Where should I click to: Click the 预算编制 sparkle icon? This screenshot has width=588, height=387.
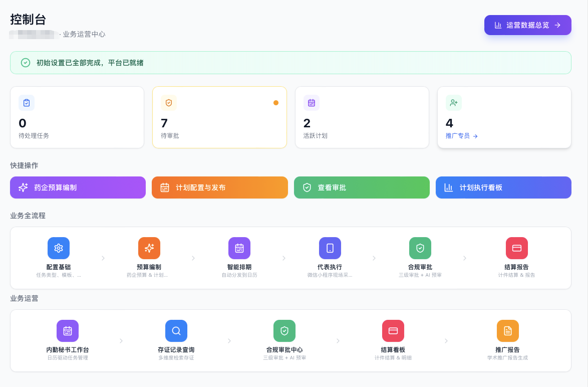tap(149, 248)
